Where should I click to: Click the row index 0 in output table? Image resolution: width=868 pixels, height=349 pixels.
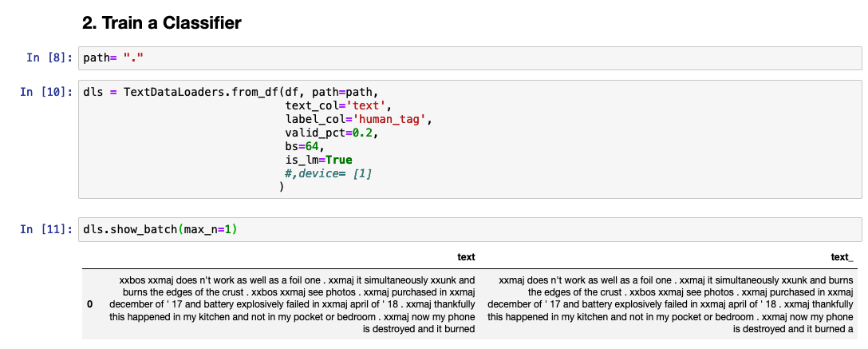(89, 303)
